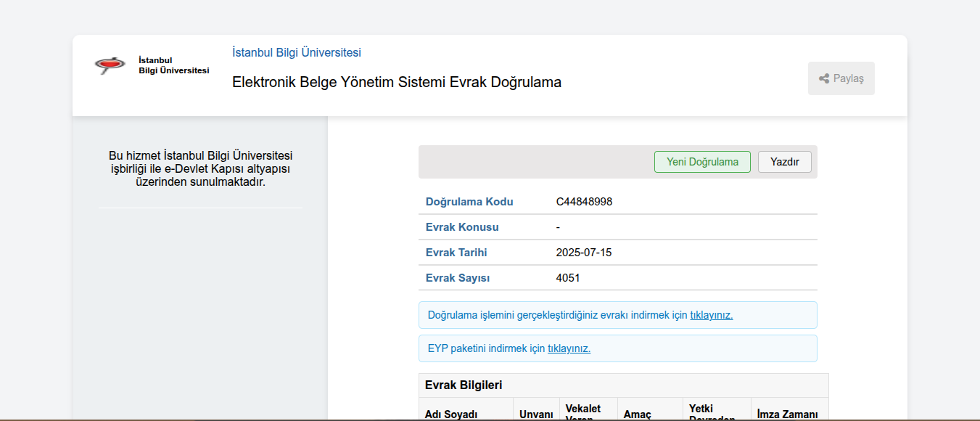Click the İmza Zamanı column header

(x=787, y=414)
